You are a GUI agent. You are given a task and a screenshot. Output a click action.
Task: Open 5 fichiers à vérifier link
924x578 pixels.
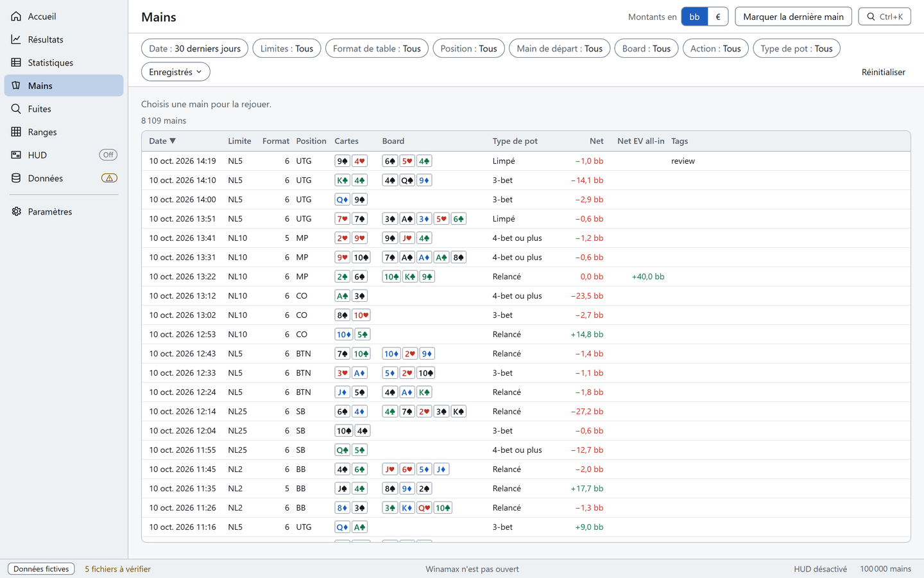(117, 569)
